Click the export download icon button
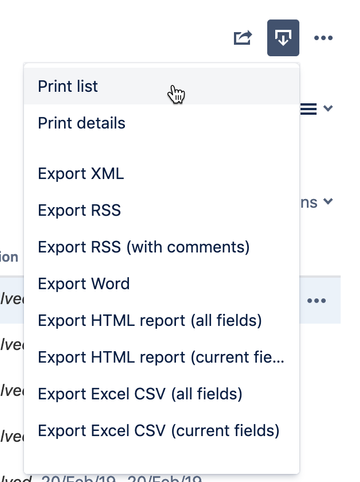Screen dimensions: 360x482 point(283,38)
